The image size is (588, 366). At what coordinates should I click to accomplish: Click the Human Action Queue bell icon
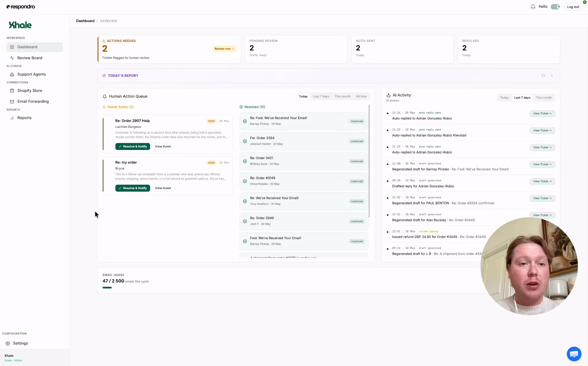(104, 97)
